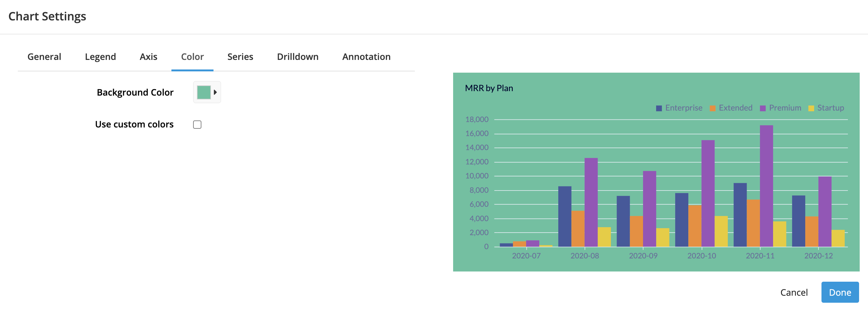This screenshot has height=311, width=868.
Task: Click the 2020-10 x-axis label
Action: coord(702,256)
